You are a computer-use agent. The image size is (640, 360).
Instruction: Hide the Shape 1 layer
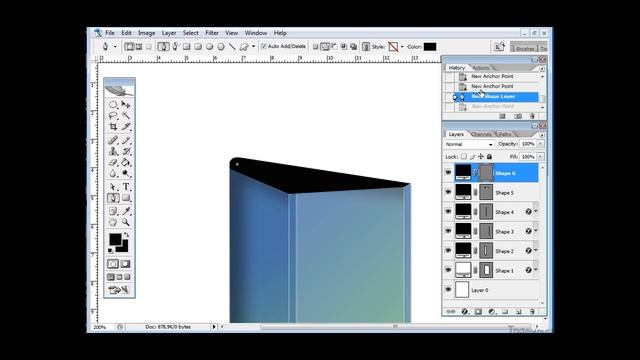click(448, 270)
